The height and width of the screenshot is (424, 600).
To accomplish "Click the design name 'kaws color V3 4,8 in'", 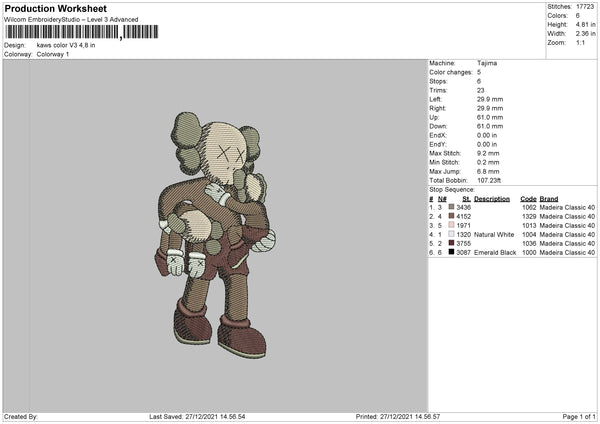I will pos(66,45).
